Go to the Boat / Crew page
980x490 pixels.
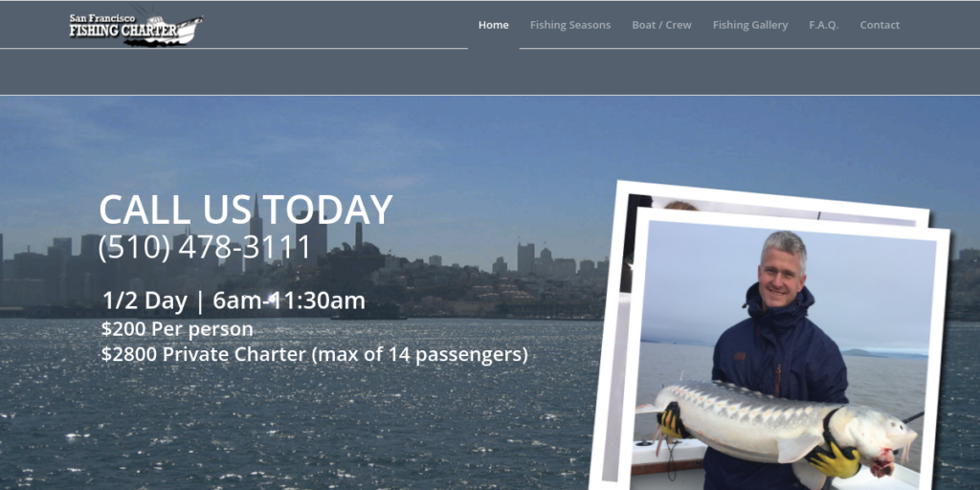click(661, 25)
